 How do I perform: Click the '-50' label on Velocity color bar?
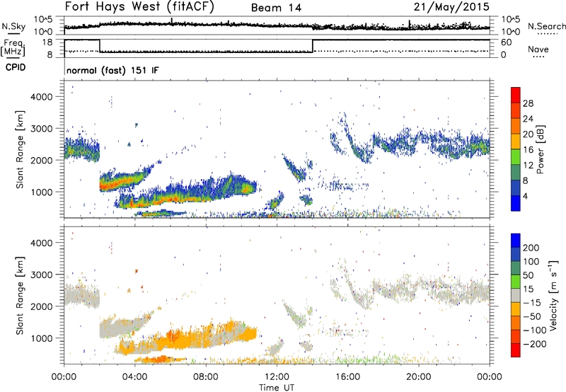532,316
